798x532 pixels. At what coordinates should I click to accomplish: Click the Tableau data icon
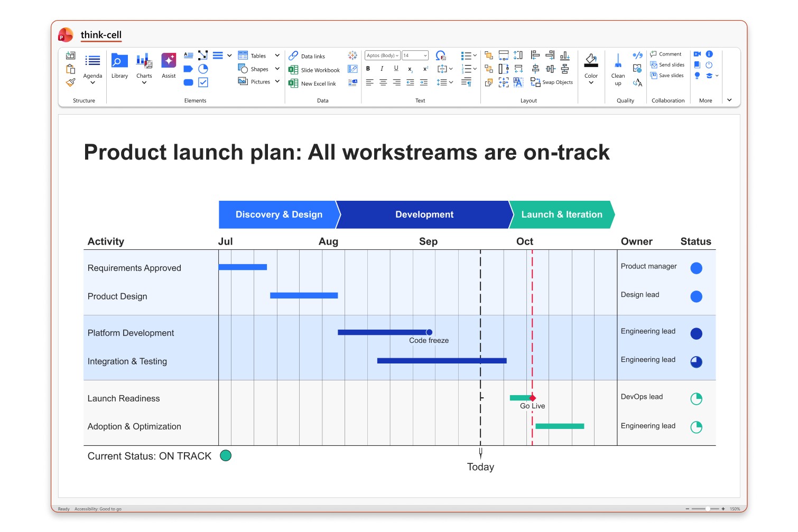[x=352, y=55]
